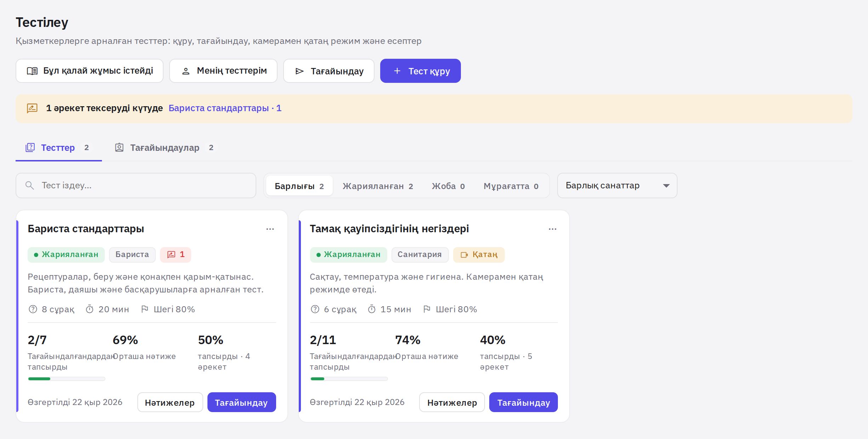Click the timer icon next to '15 мин'
The height and width of the screenshot is (439, 868).
coord(372,309)
